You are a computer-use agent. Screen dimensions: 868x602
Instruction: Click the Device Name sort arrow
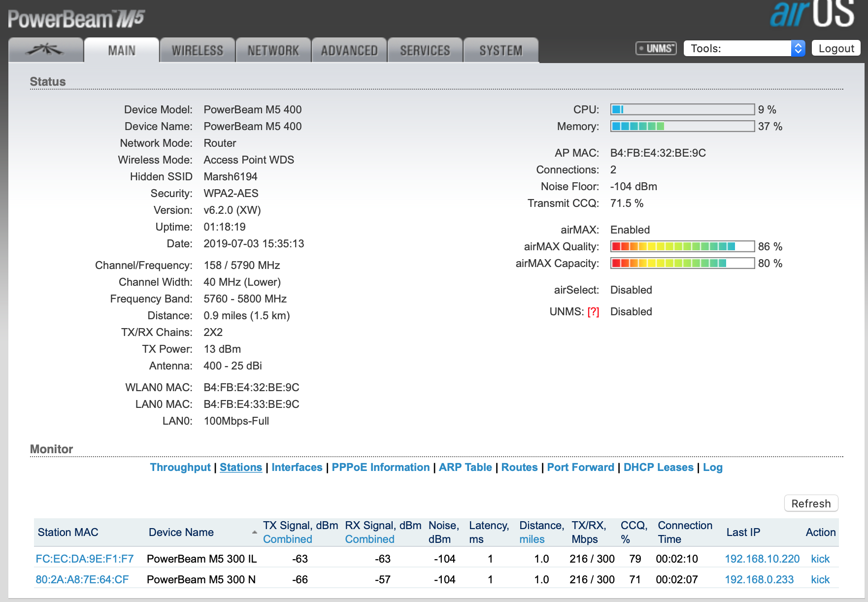[x=254, y=532]
